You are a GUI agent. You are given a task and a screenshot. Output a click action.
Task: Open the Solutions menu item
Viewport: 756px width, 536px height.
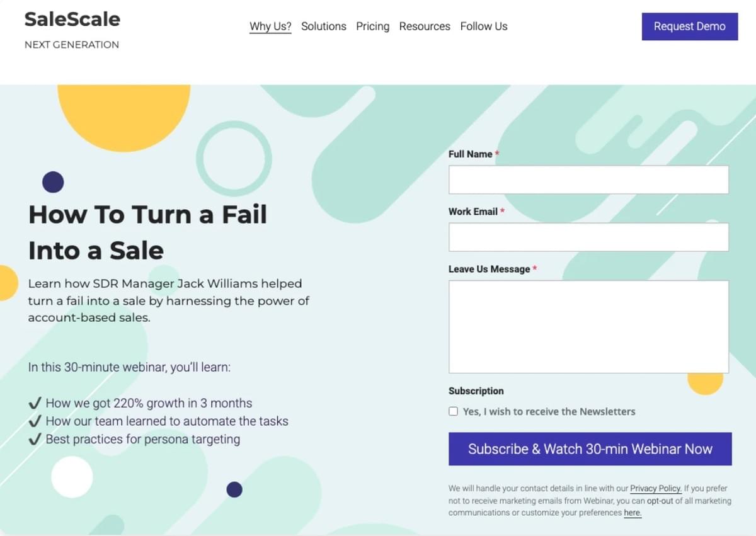tap(324, 26)
